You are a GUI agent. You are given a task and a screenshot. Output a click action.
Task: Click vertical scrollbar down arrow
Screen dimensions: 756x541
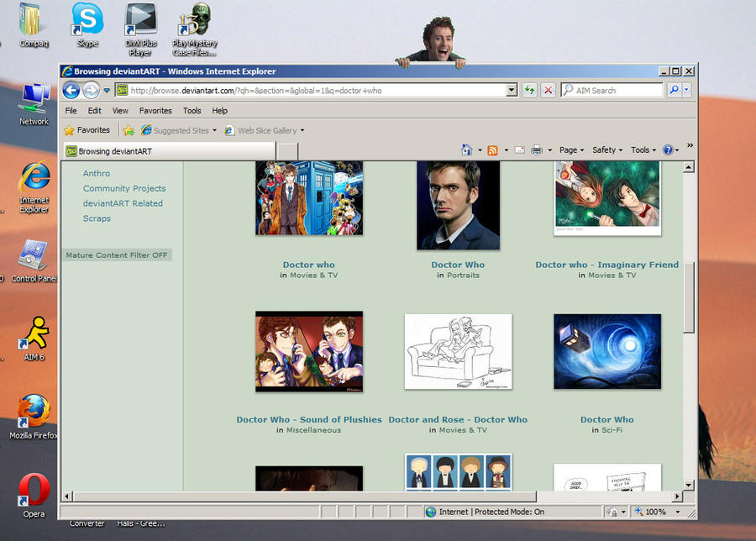689,485
